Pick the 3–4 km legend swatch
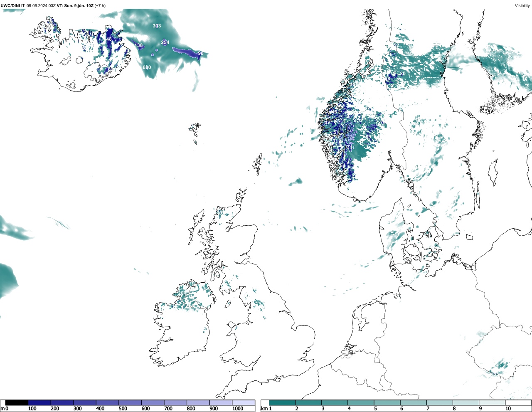 [335, 403]
